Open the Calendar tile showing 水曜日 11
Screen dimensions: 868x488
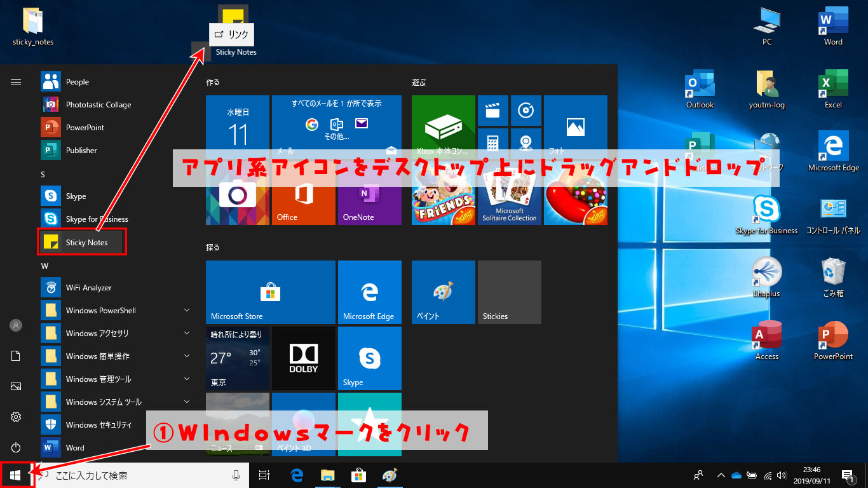click(x=238, y=127)
